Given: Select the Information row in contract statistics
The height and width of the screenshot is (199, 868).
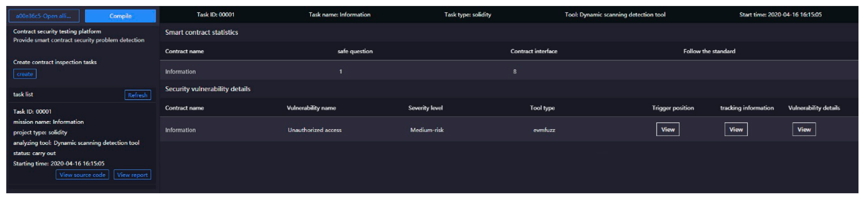Looking at the screenshot, I should pyautogui.click(x=180, y=72).
